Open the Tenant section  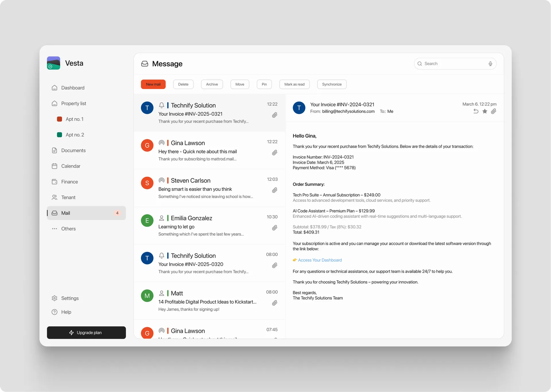click(x=86, y=197)
